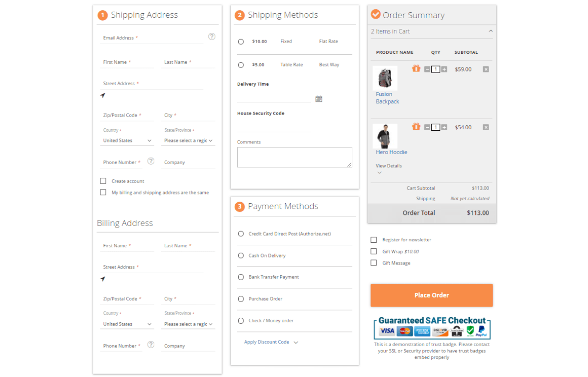Increase Fusion Backpack quantity with plus icon
Screen dimensions: 588x377
click(x=444, y=69)
